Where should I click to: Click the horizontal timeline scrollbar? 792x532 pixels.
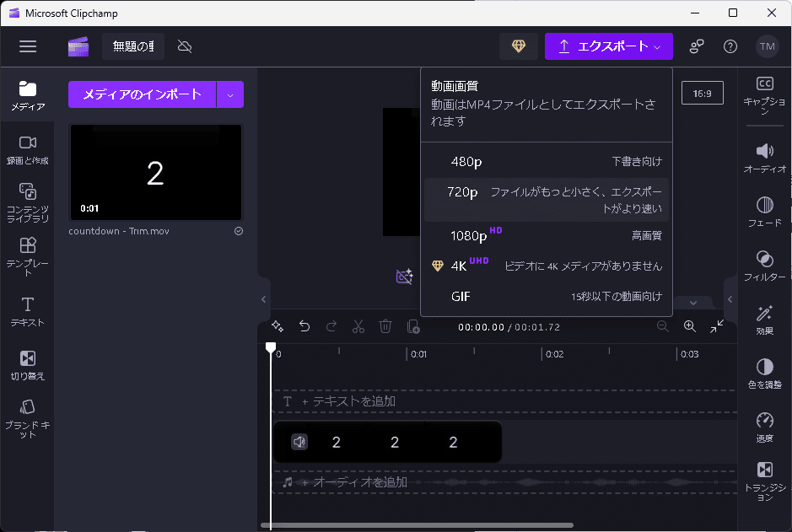tap(418, 525)
